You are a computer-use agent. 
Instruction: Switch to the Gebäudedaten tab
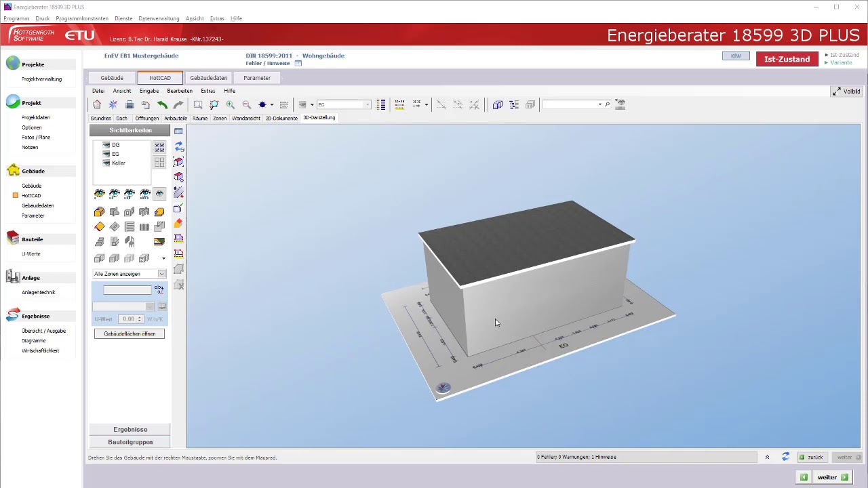(209, 78)
